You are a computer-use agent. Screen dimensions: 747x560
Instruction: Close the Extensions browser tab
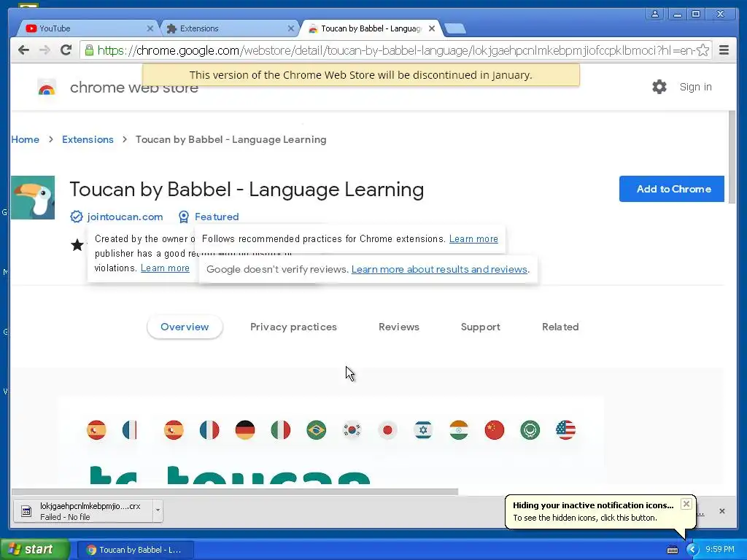tap(290, 28)
